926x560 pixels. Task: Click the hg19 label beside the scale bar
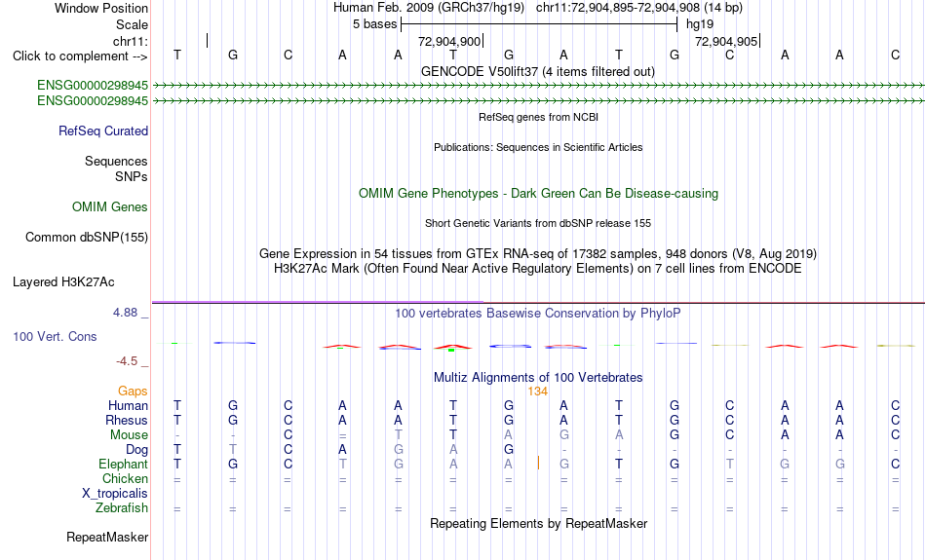[x=700, y=24]
